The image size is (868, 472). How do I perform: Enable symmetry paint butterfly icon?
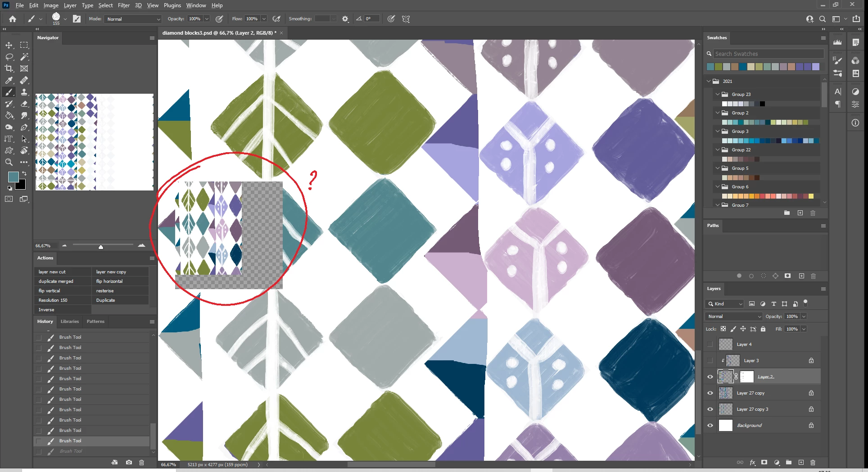[406, 19]
